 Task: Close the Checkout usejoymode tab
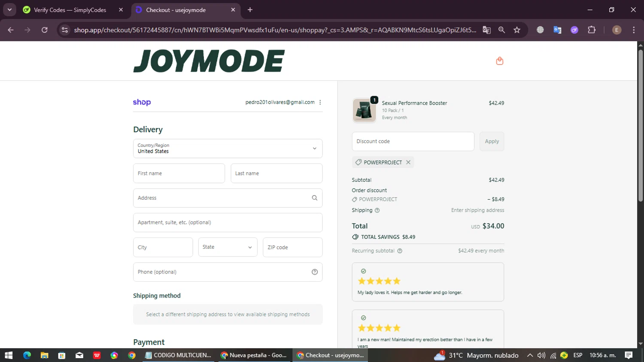pos(233,10)
